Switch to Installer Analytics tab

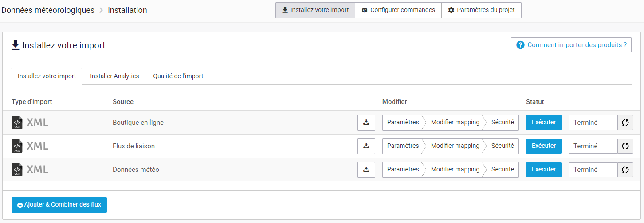114,76
